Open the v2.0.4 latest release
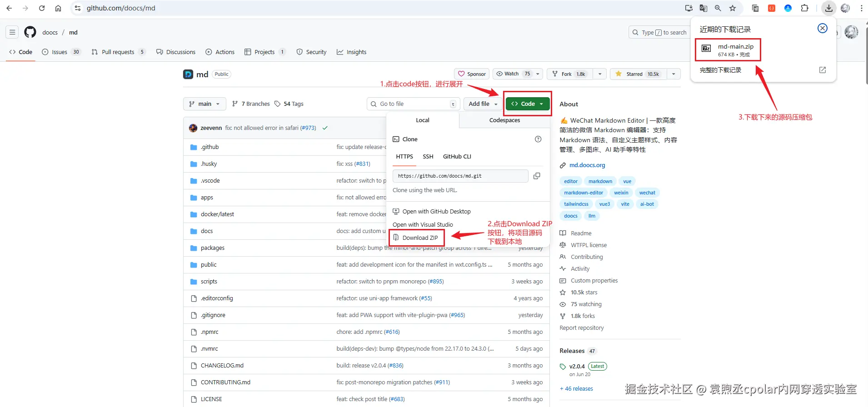This screenshot has width=868, height=407. (x=577, y=367)
